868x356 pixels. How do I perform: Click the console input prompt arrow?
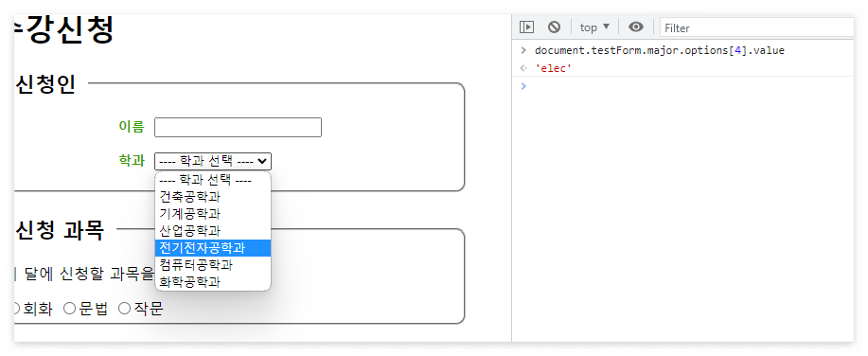pos(523,86)
